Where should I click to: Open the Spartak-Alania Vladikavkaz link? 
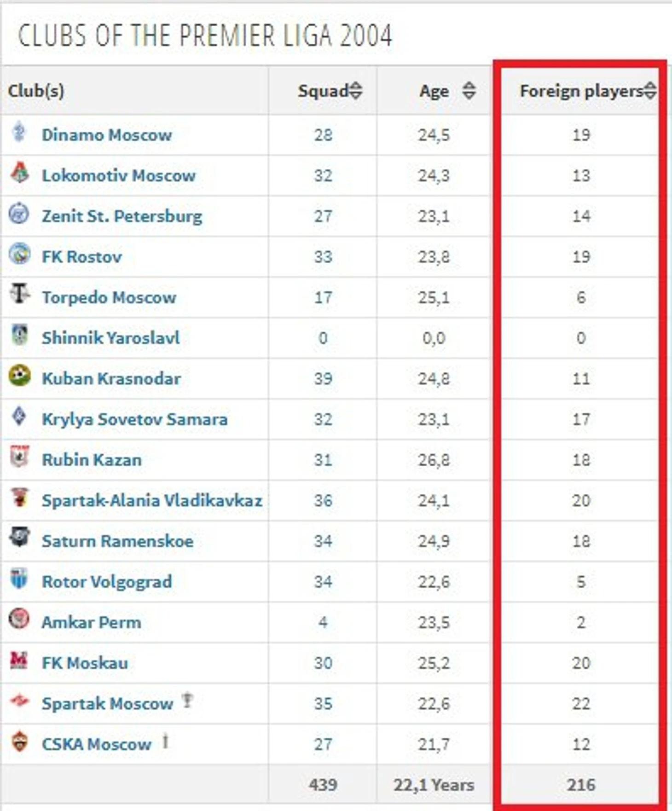152,500
